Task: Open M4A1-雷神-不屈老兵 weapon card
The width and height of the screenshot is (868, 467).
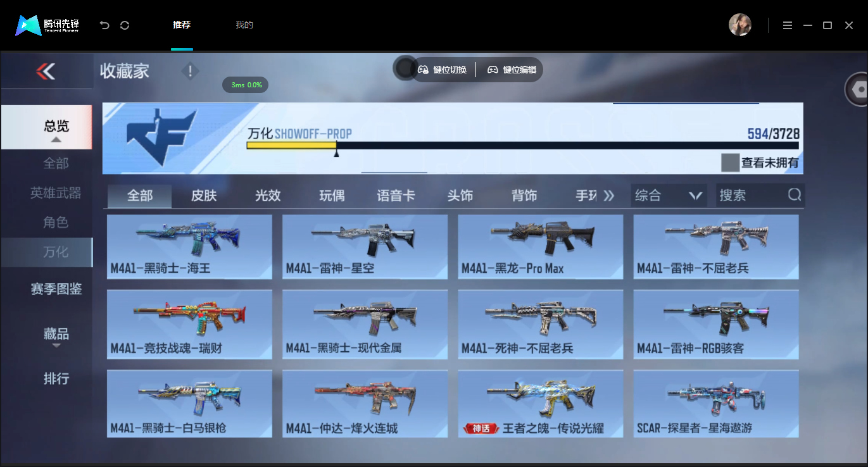Action: 716,247
